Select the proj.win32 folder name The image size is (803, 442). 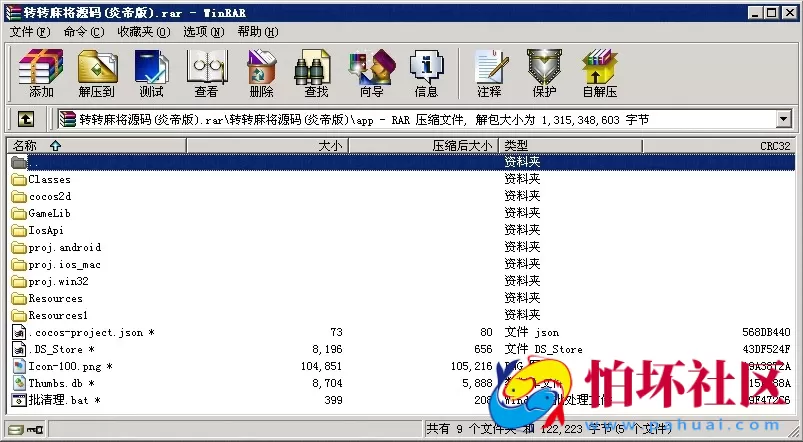point(58,281)
